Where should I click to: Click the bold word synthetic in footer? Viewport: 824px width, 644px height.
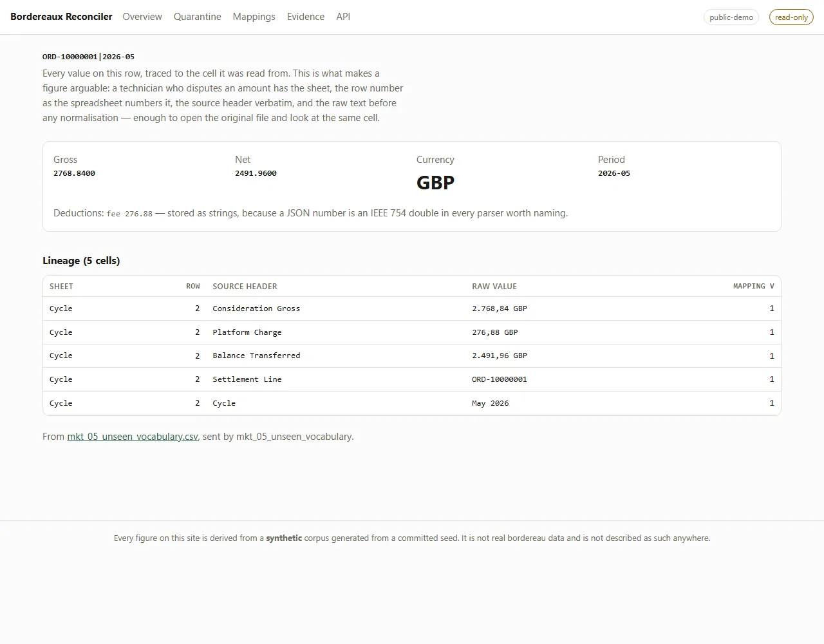coord(284,538)
